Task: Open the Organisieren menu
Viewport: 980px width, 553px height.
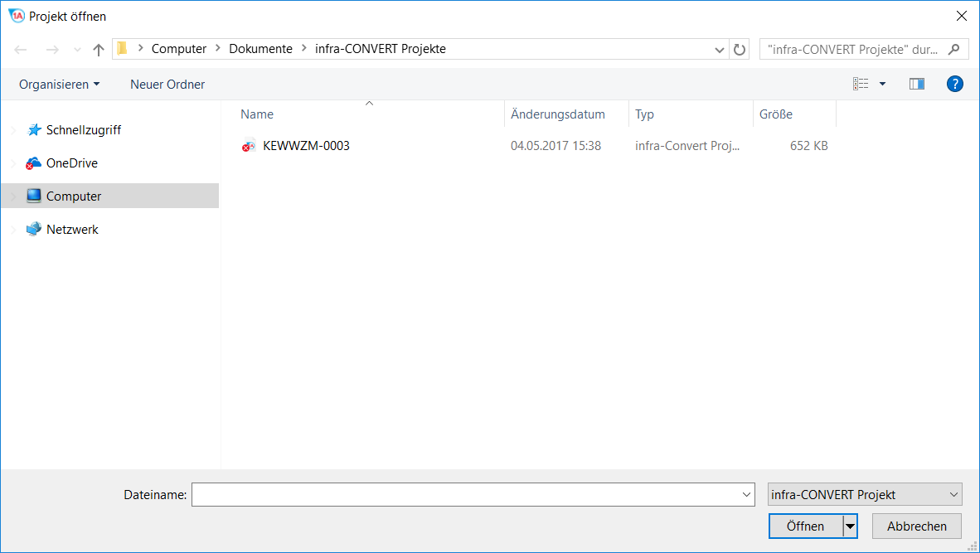Action: click(59, 85)
